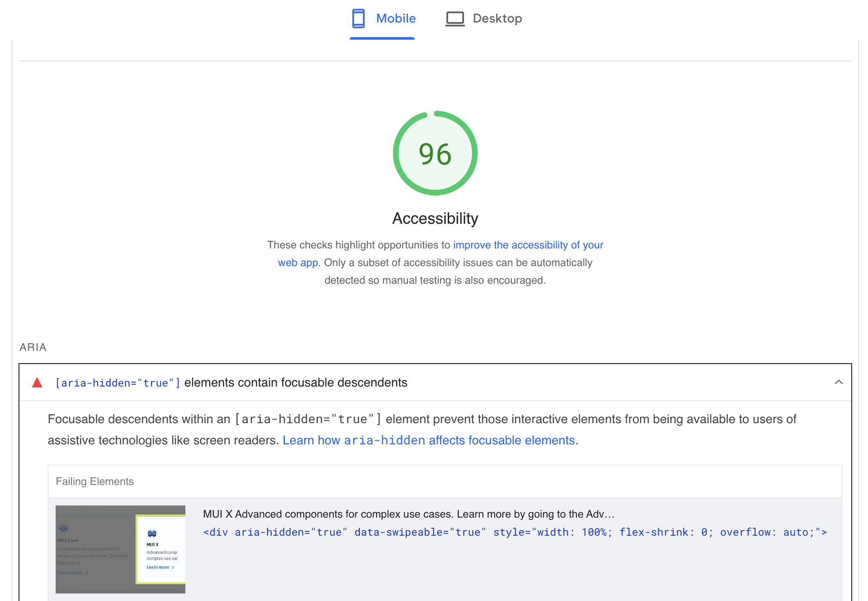868x601 pixels.
Task: Switch to the Mobile tab
Action: (395, 19)
